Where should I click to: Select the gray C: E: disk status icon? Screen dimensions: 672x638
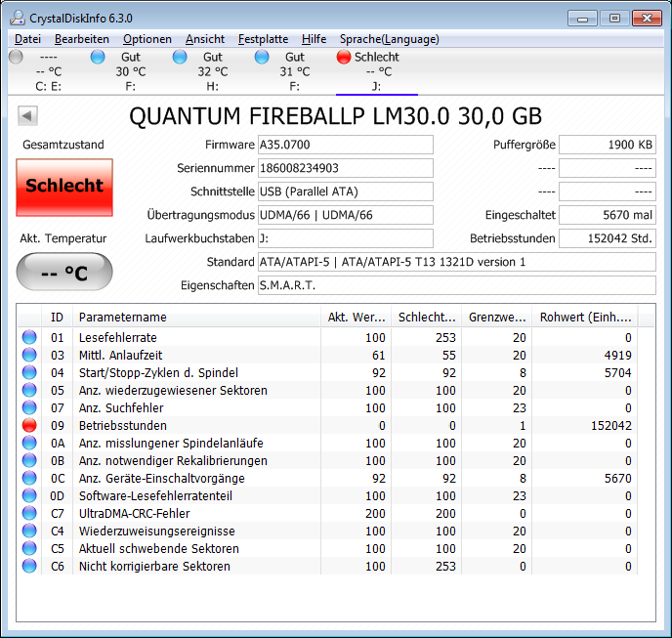[x=16, y=57]
